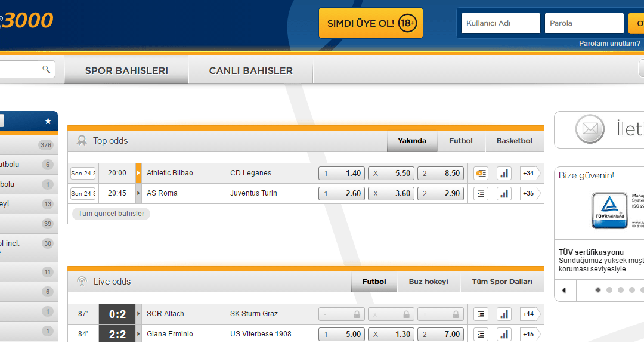
Task: Switch to Yakında tab in Top odds
Action: (x=412, y=141)
